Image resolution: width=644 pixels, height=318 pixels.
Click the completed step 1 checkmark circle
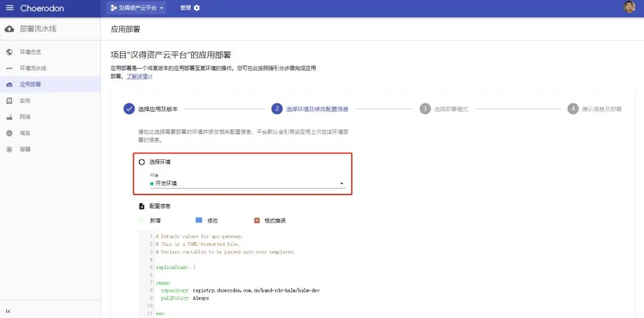point(129,109)
